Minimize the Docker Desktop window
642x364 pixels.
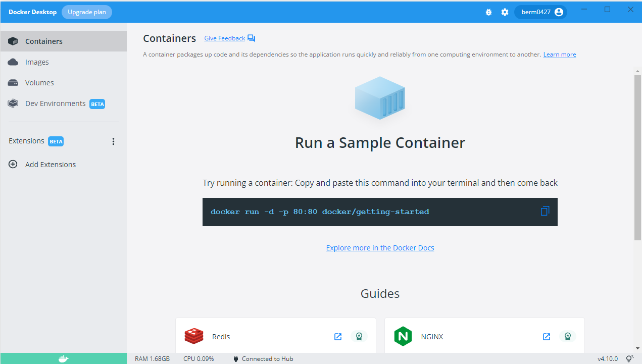[584, 9]
